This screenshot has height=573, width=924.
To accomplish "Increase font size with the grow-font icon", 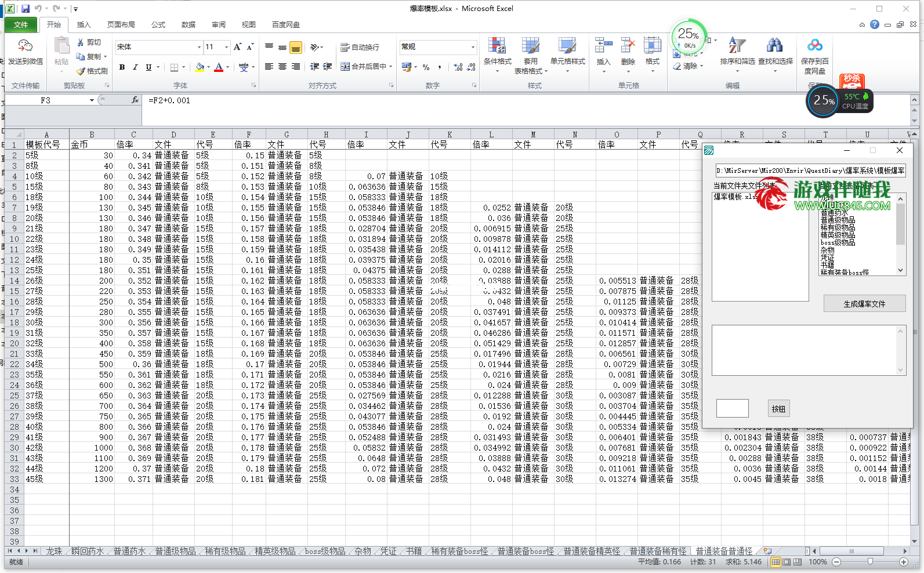I will click(237, 47).
